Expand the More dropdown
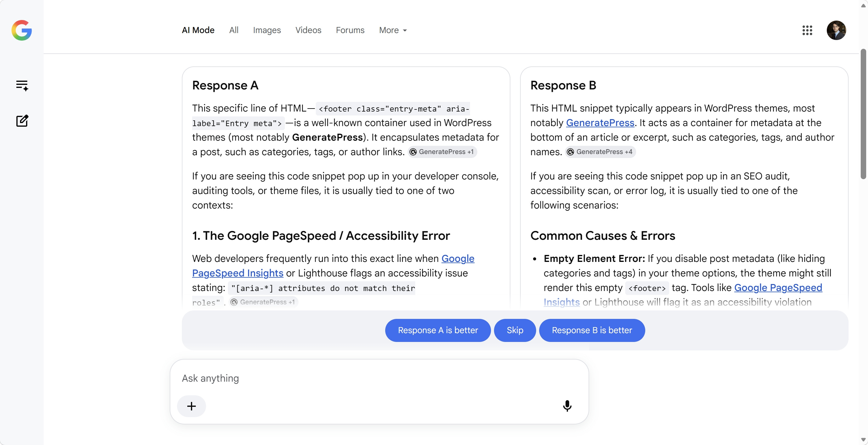This screenshot has width=868, height=445. tap(393, 30)
